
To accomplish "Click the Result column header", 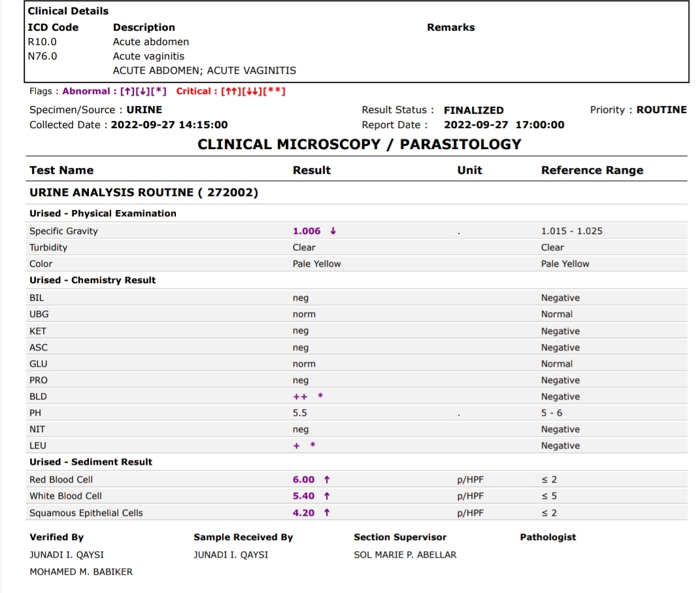I will click(x=312, y=170).
